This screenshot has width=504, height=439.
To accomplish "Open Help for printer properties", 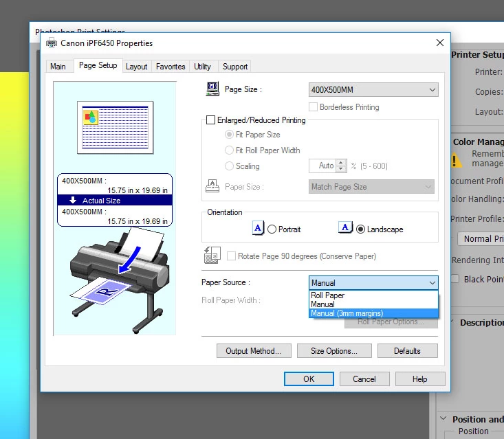I will tap(420, 379).
